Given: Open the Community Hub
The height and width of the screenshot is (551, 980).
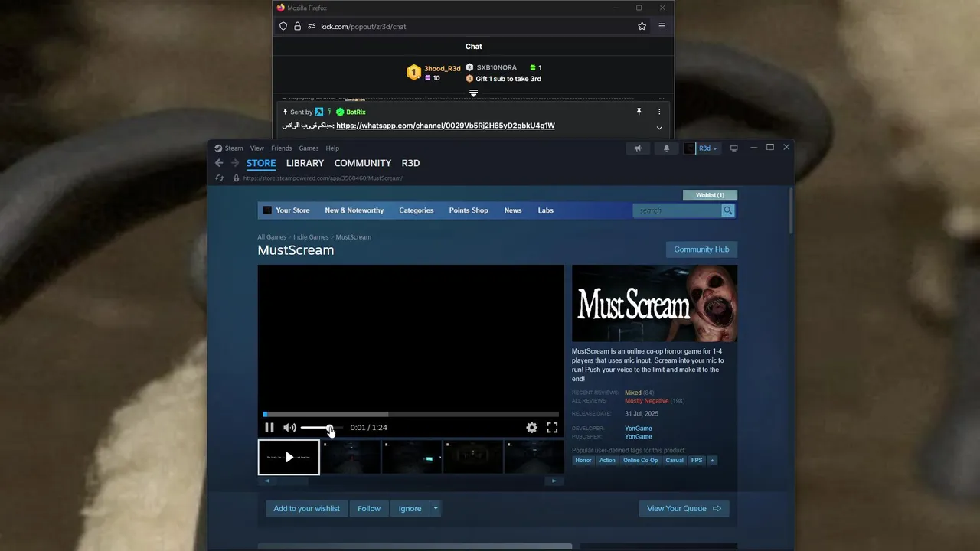Looking at the screenshot, I should [x=701, y=249].
